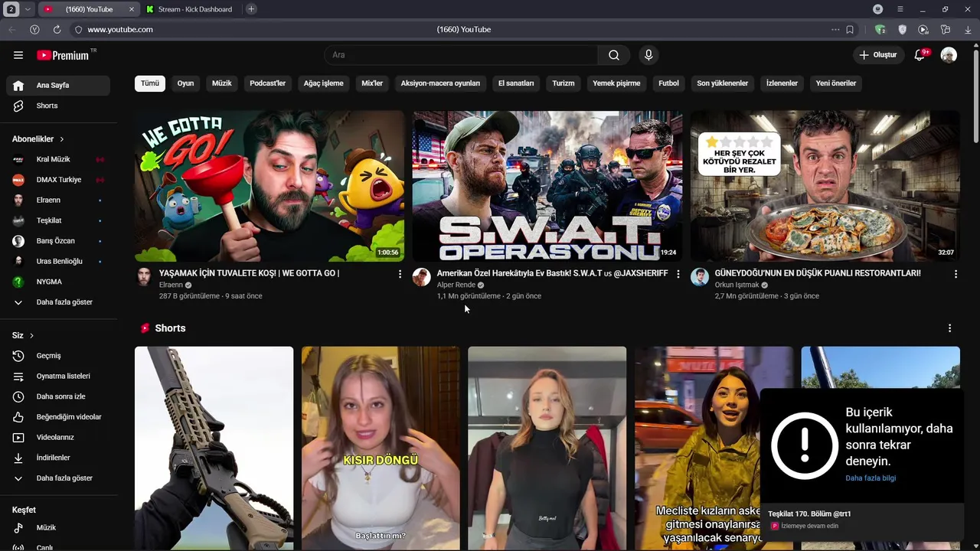Reload the page with the refresh icon
Viewport: 980px width, 551px height.
tap(57, 30)
